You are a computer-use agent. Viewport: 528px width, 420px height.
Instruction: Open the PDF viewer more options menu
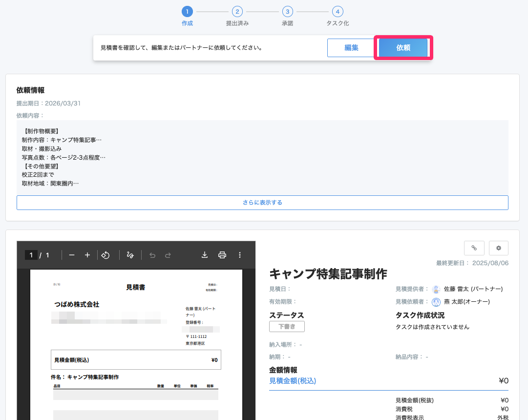240,254
